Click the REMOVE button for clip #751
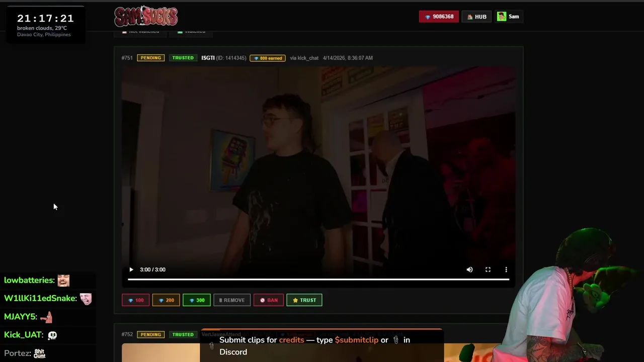644x362 pixels. [232, 300]
